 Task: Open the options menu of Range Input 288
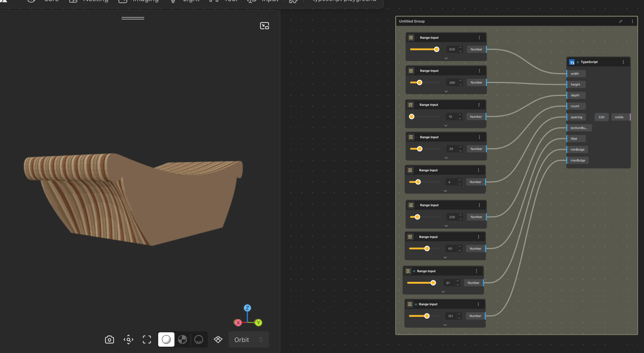point(479,71)
